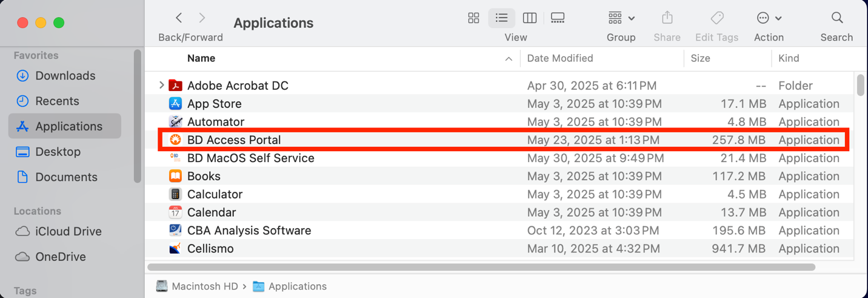Switch to gallery view
Screen dimensions: 868x298
click(x=558, y=18)
